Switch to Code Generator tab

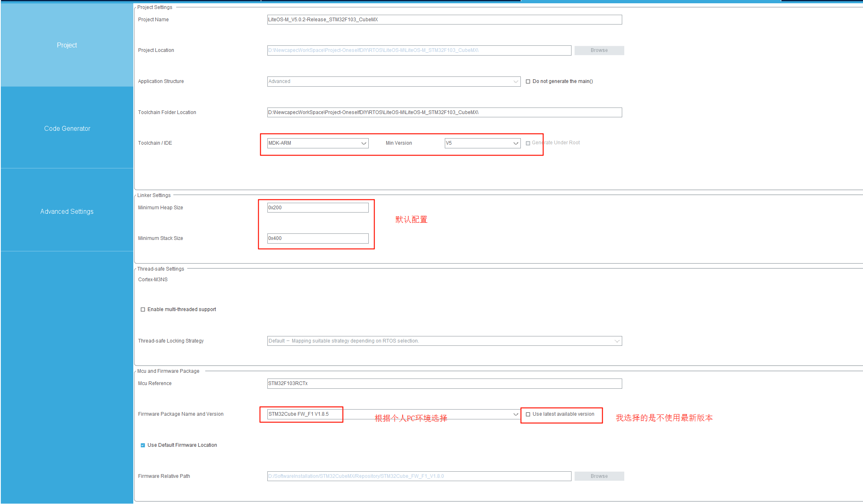pyautogui.click(x=67, y=128)
